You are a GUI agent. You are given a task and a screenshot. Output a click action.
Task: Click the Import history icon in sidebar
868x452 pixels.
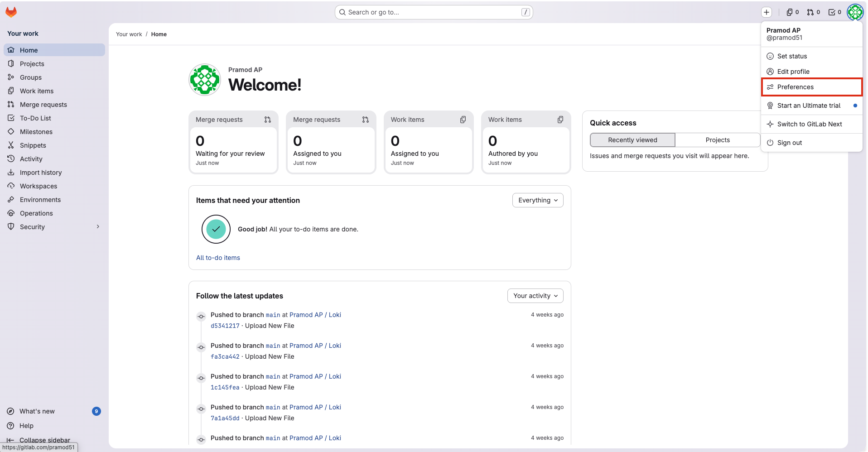point(11,172)
